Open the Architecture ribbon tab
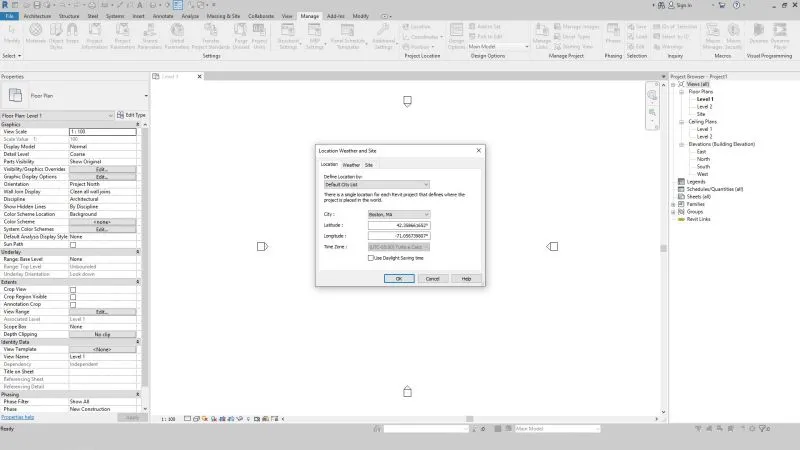The width and height of the screenshot is (800, 450). pyautogui.click(x=37, y=16)
